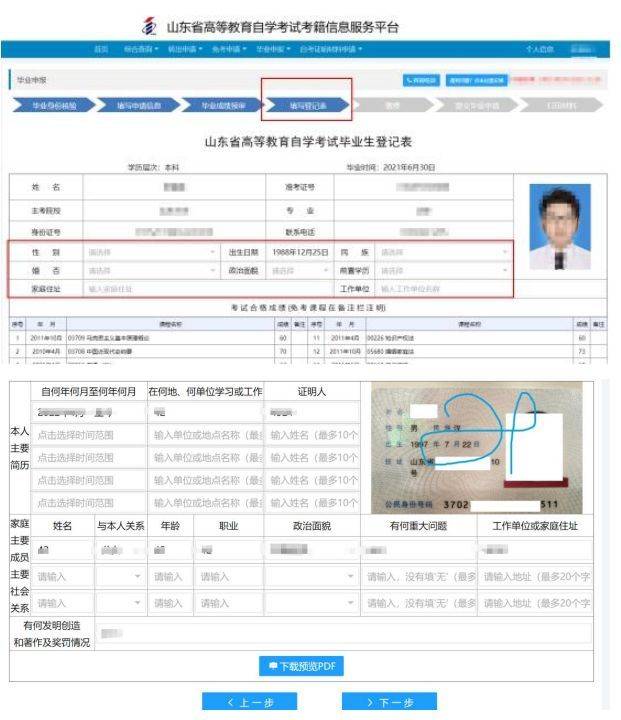Expand the 自考证明材料申请 navigation menu
This screenshot has height=720, width=621.
point(331,49)
